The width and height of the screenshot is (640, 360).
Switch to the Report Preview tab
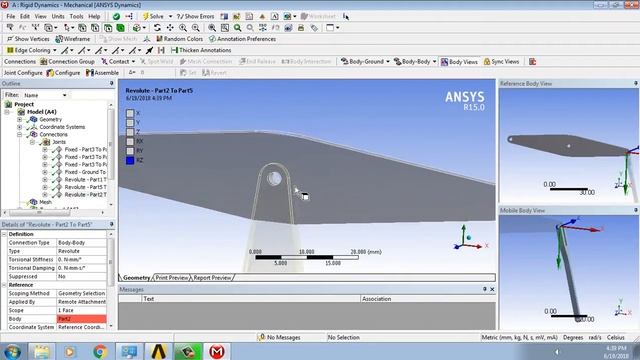click(x=212, y=278)
